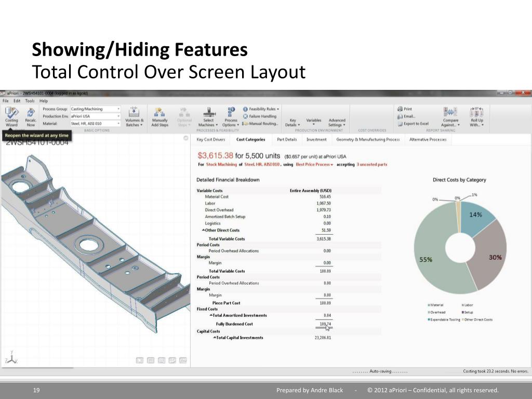Collapse Total Capital Investments row

(x=215, y=338)
